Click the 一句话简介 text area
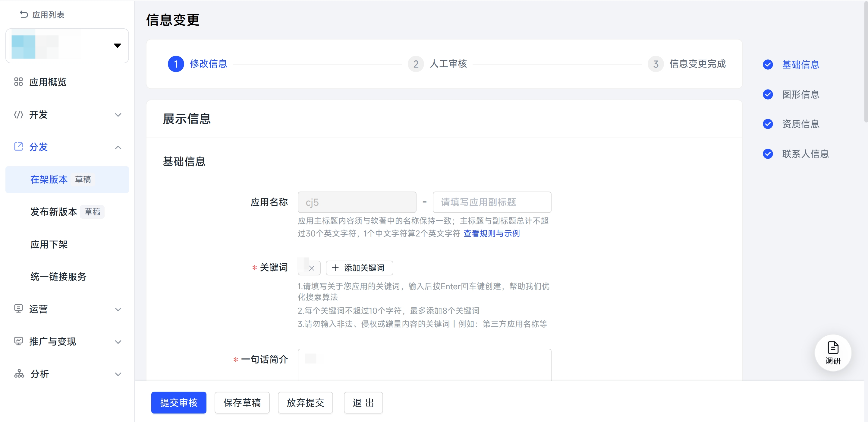The image size is (868, 422). point(425,365)
